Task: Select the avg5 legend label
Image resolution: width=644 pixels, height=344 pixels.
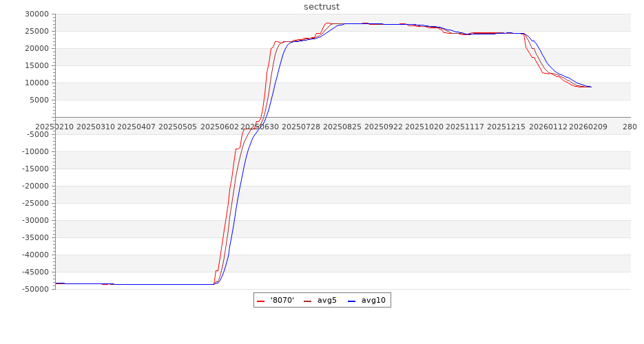Action: pos(326,301)
